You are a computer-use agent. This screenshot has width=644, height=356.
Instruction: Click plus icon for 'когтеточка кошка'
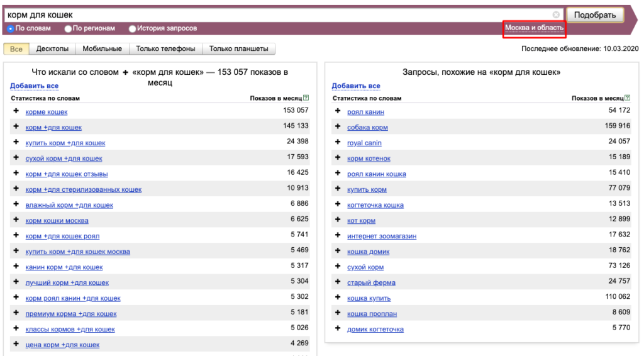(x=338, y=204)
